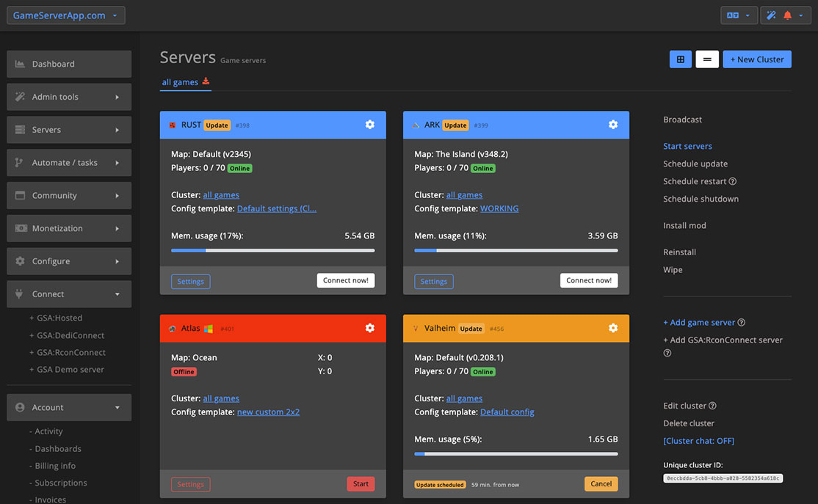This screenshot has height=504, width=818.
Task: Click the Account user icon in sidebar
Action: pyautogui.click(x=20, y=407)
